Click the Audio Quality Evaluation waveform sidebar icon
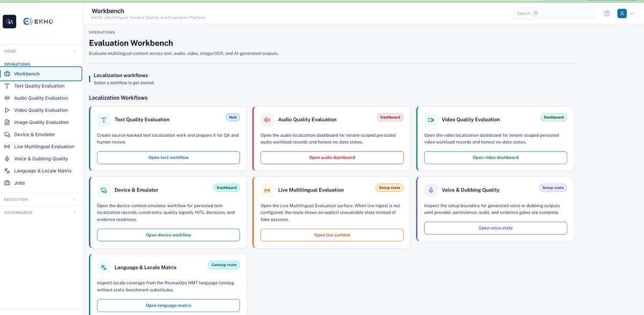644x315 pixels. coord(7,98)
